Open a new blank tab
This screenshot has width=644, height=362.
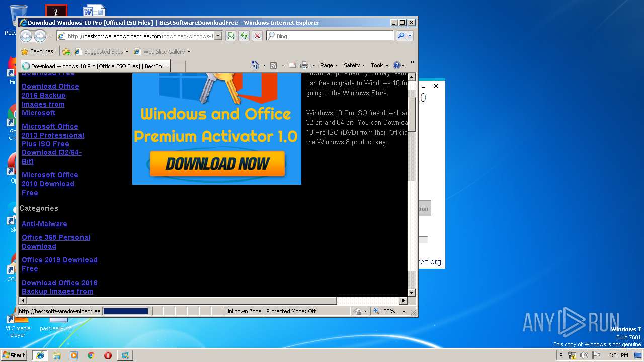[x=179, y=66]
